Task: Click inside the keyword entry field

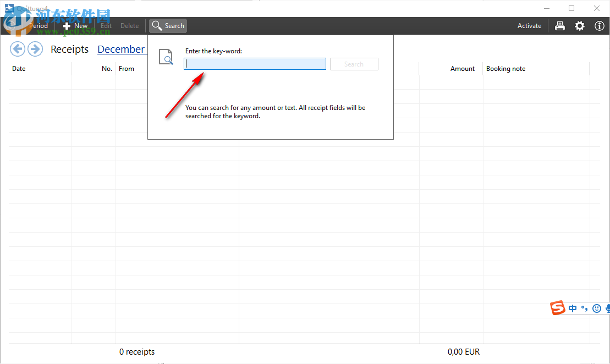Action: click(x=254, y=63)
